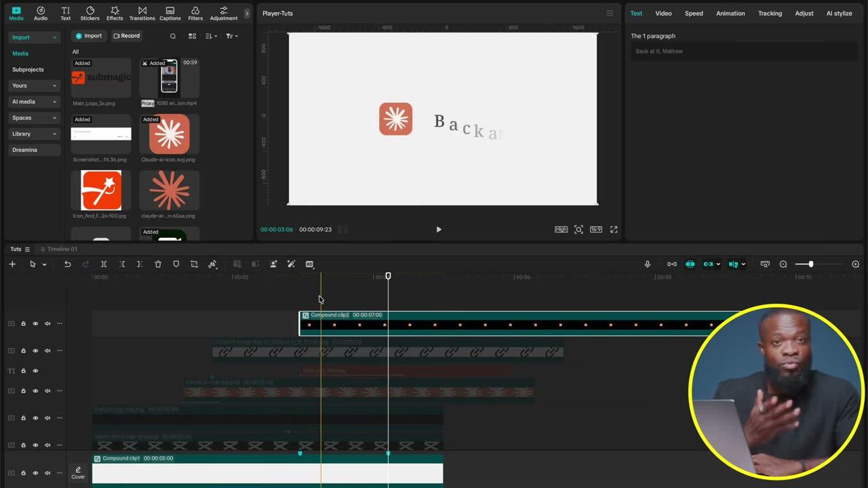Open the Adjustment panel
The width and height of the screenshot is (868, 488).
(224, 14)
